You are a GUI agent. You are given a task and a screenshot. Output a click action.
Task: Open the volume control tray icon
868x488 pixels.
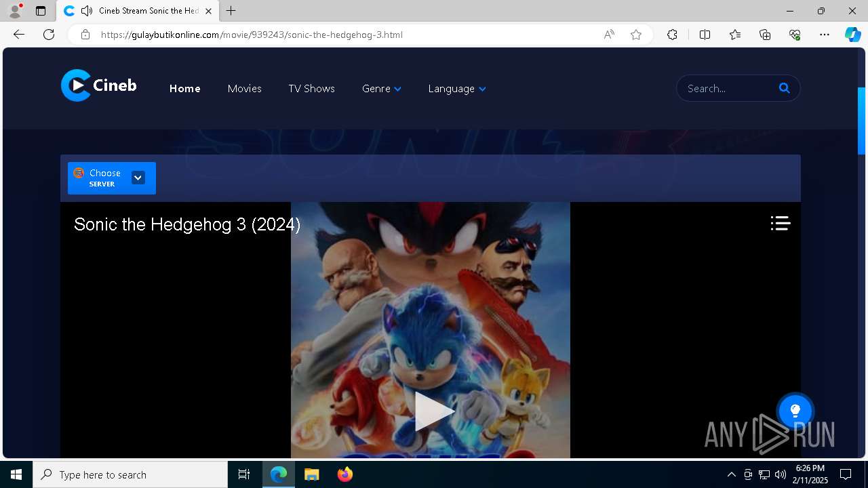(781, 474)
